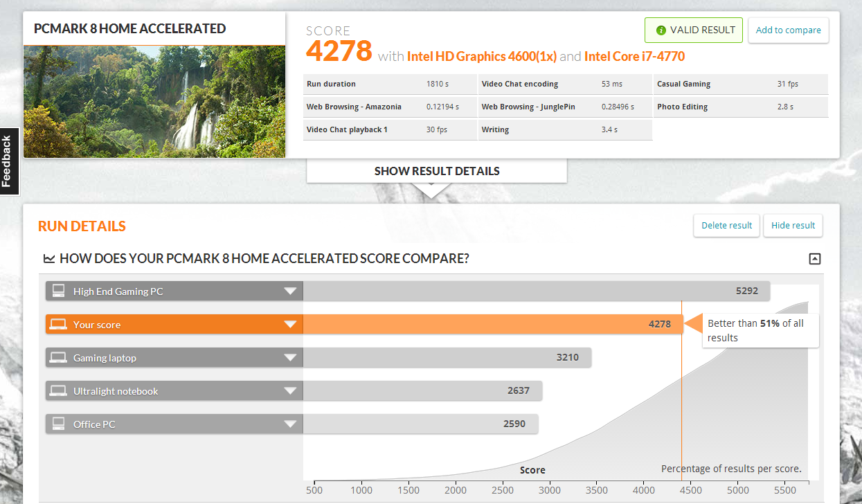Click the Valid Result badge
862x504 pixels.
(694, 30)
